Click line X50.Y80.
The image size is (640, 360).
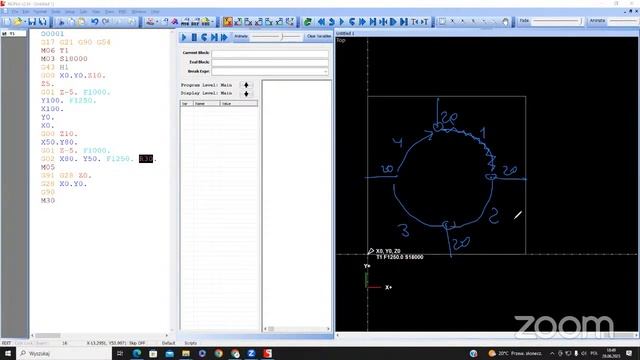(59, 142)
